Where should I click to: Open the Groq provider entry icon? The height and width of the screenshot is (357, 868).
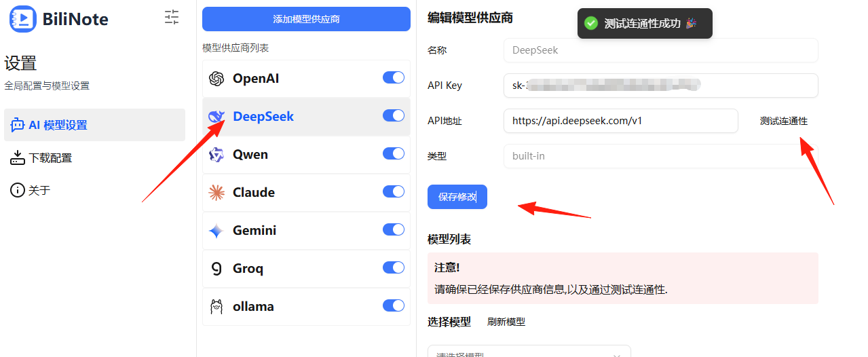(x=216, y=269)
